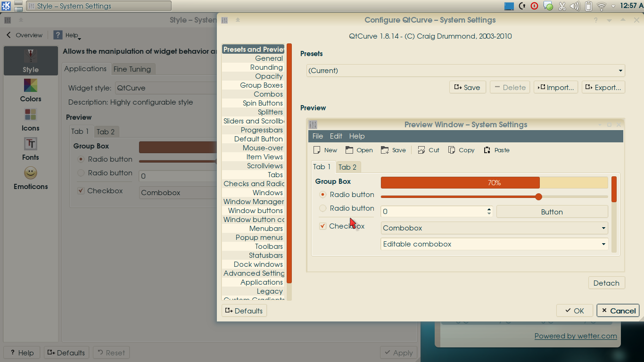Select second Radio button in QtCurve preview

point(323,208)
